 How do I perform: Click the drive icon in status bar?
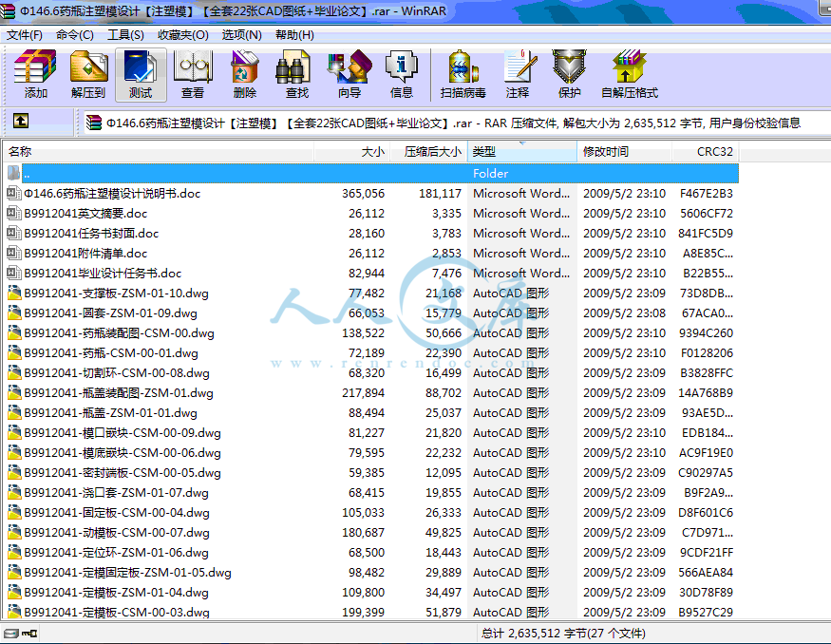pos(11,633)
